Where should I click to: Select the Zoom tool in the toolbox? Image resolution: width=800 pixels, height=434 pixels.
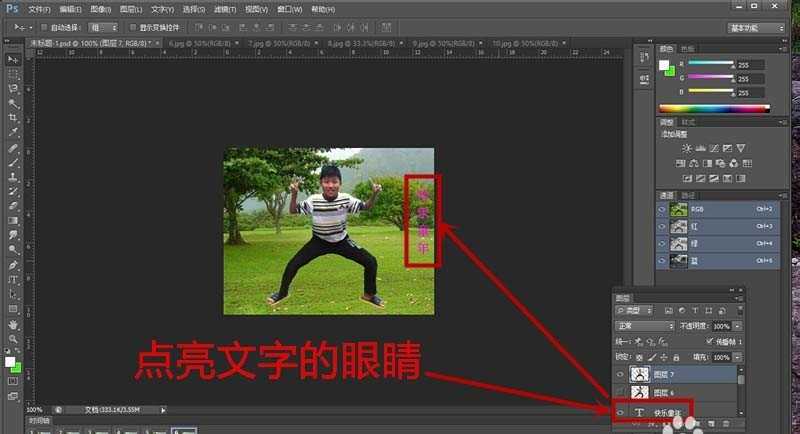[14, 339]
